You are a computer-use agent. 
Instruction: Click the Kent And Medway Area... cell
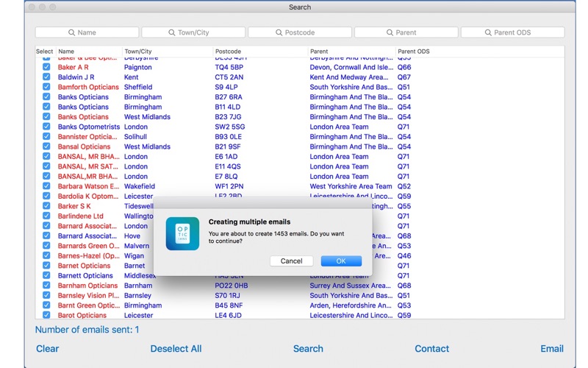tap(348, 77)
